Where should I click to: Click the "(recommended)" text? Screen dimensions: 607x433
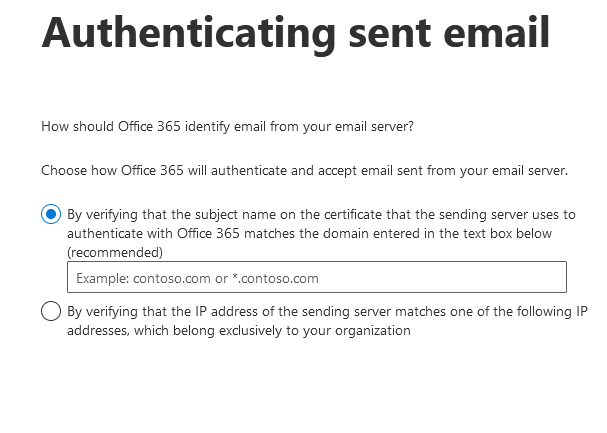point(114,252)
